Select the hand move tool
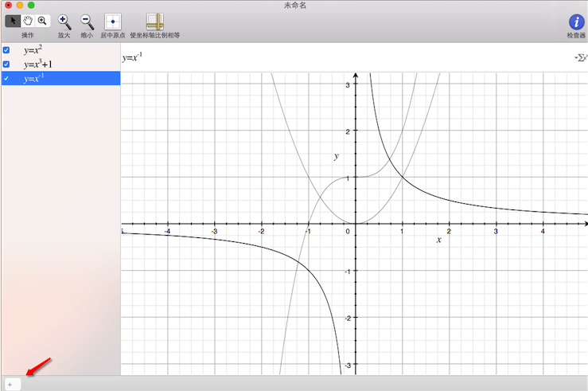Image resolution: width=588 pixels, height=391 pixels. pos(27,22)
